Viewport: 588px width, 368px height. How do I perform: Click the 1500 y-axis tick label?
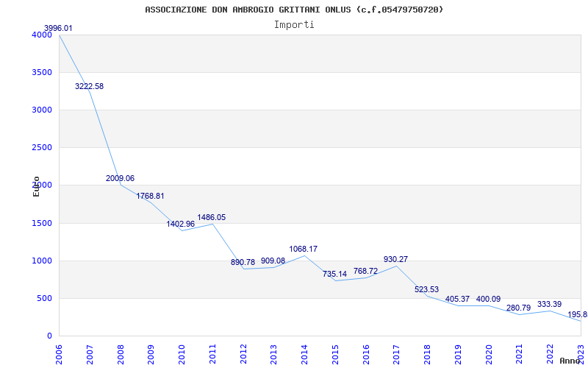pyautogui.click(x=41, y=224)
